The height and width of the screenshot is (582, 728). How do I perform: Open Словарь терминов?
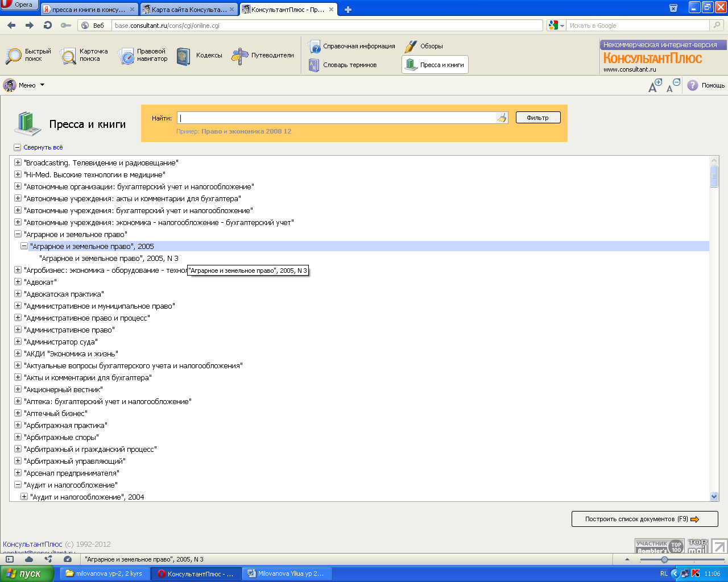click(343, 65)
